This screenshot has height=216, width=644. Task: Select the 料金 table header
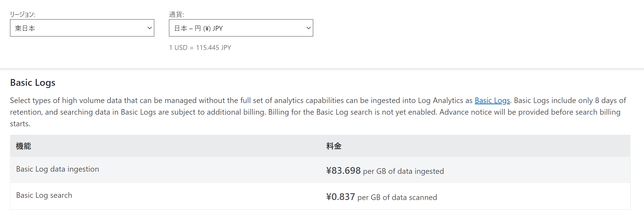[333, 146]
